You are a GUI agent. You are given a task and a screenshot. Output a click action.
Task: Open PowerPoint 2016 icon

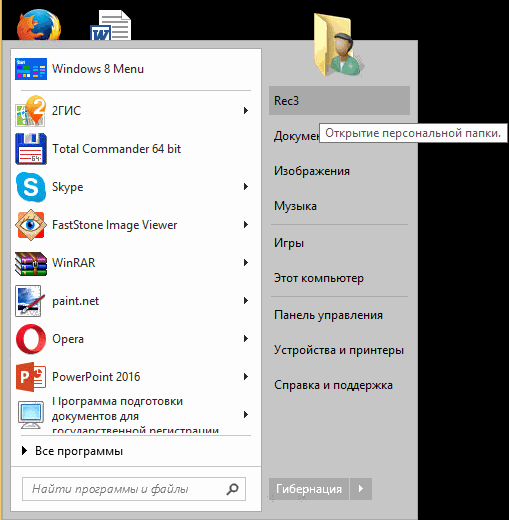[31, 377]
